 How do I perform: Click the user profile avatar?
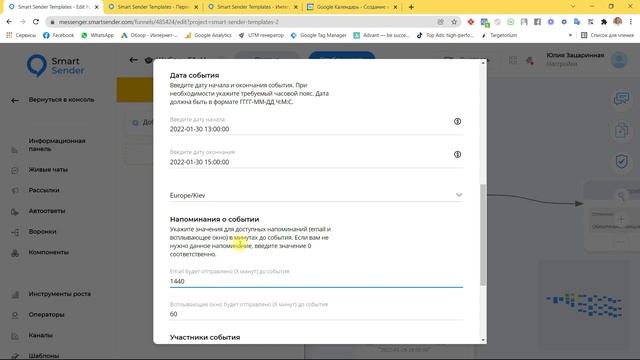pos(619,60)
